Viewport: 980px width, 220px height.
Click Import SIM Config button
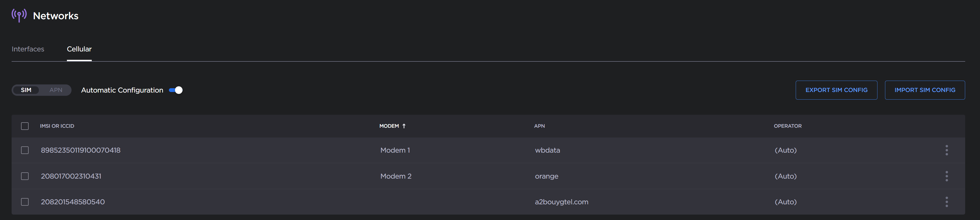point(924,90)
